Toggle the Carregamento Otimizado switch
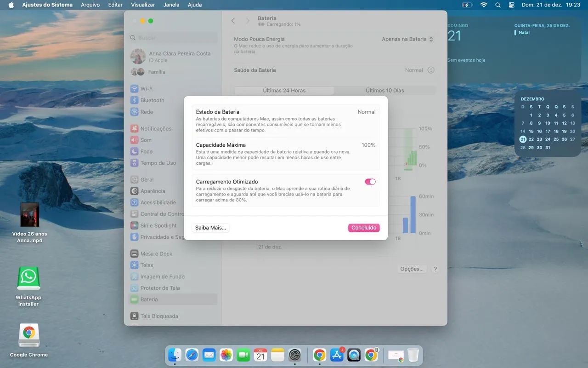This screenshot has height=368, width=588. (x=370, y=182)
